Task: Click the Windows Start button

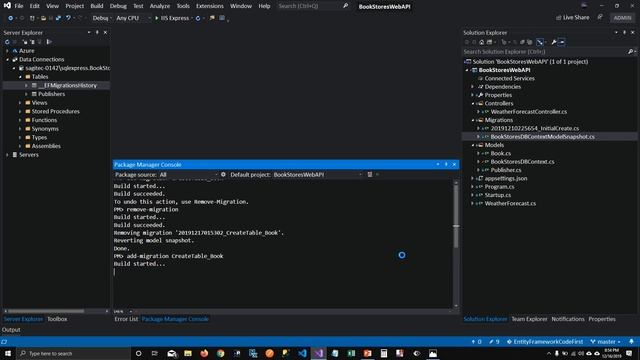Action: pyautogui.click(x=8, y=353)
